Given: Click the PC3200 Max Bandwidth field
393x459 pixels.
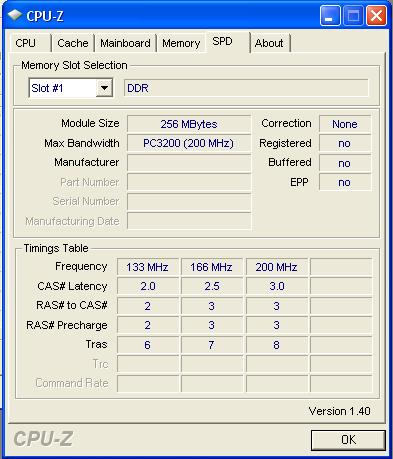Looking at the screenshot, I should (x=189, y=143).
